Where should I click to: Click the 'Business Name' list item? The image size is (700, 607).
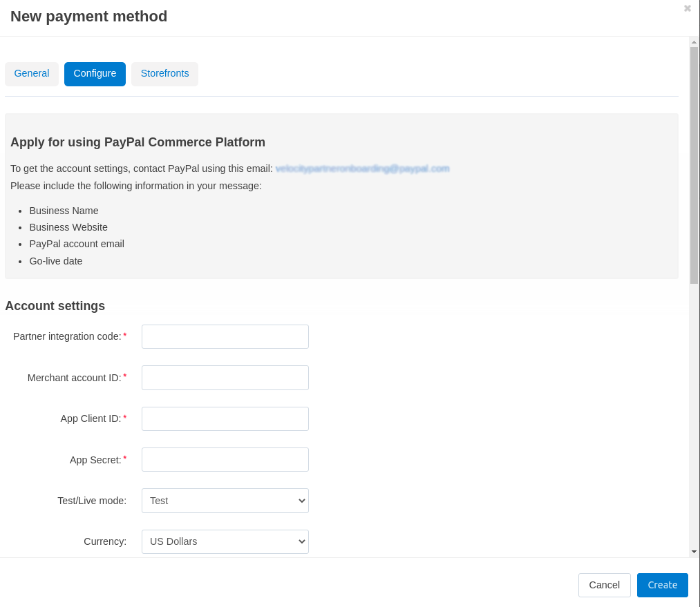point(64,211)
